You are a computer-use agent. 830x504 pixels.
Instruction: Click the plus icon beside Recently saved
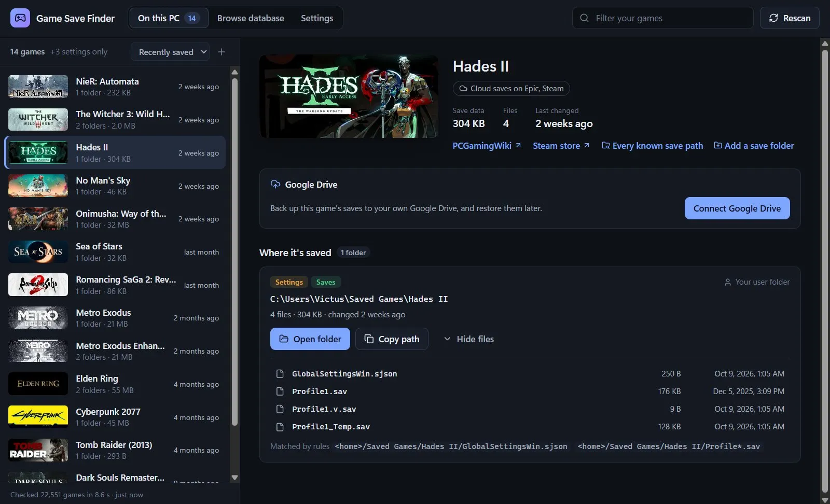pos(222,52)
